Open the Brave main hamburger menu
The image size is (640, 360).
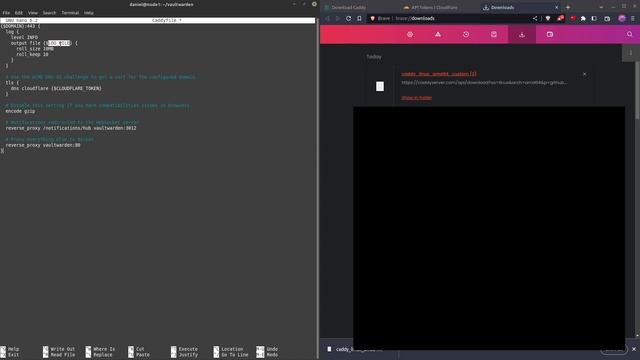click(633, 18)
